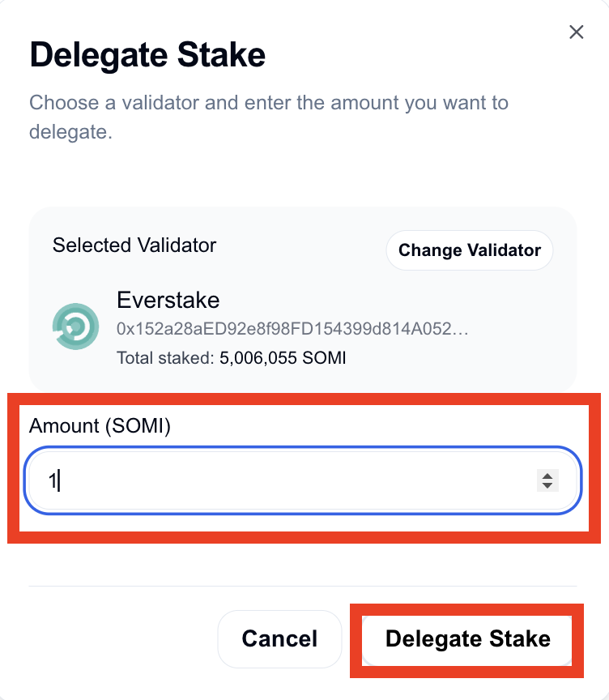Click the word delegate ending the description

pyautogui.click(x=70, y=132)
